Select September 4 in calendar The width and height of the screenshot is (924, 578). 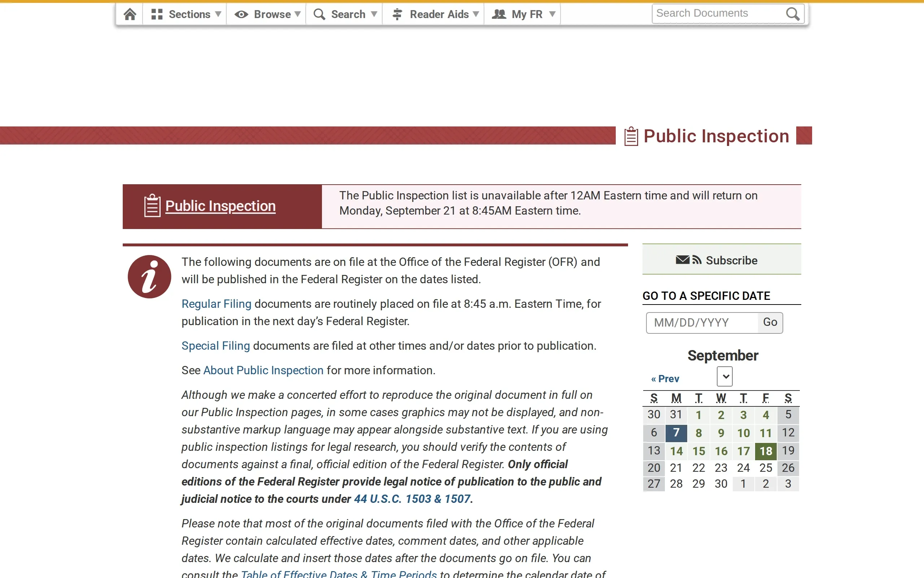tap(766, 415)
